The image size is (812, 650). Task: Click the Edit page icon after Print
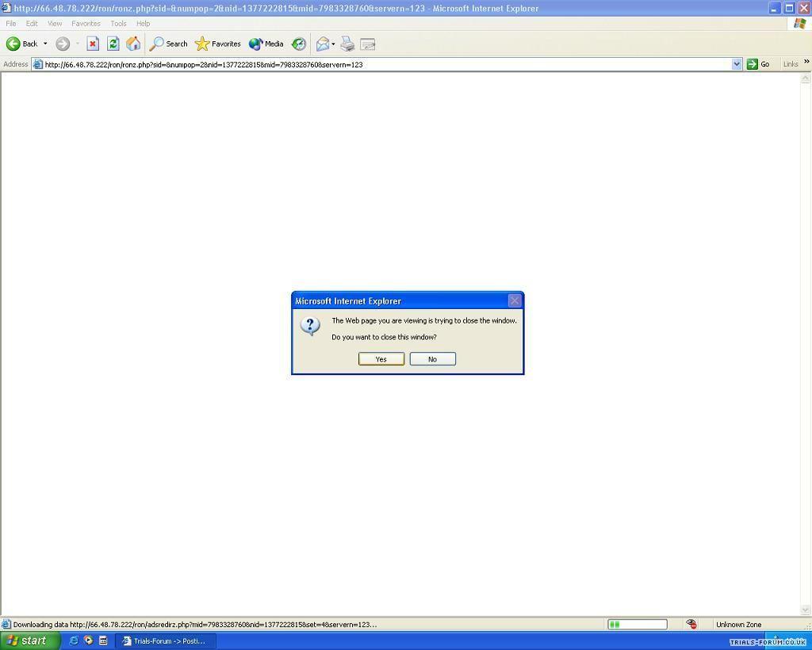[x=368, y=44]
